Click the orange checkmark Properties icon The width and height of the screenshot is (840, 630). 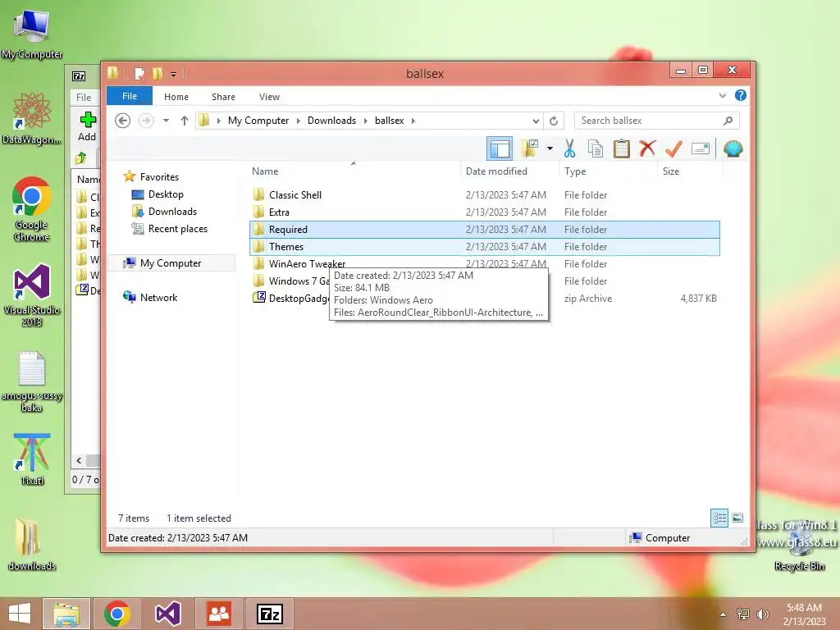[x=674, y=148]
